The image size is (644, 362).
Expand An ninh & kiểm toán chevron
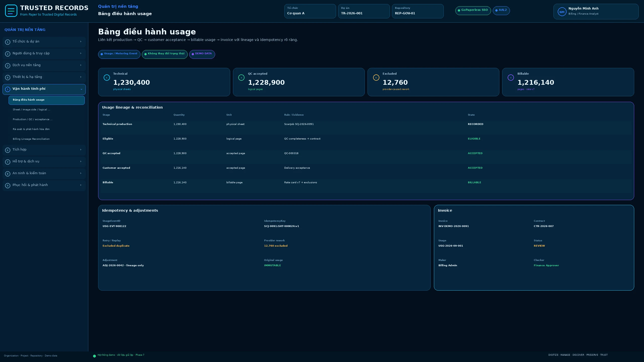coord(81,173)
